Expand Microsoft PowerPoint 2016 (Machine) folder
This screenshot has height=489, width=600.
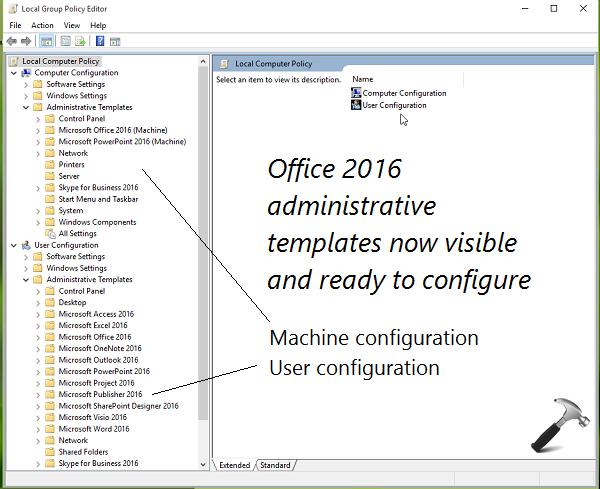tap(38, 142)
